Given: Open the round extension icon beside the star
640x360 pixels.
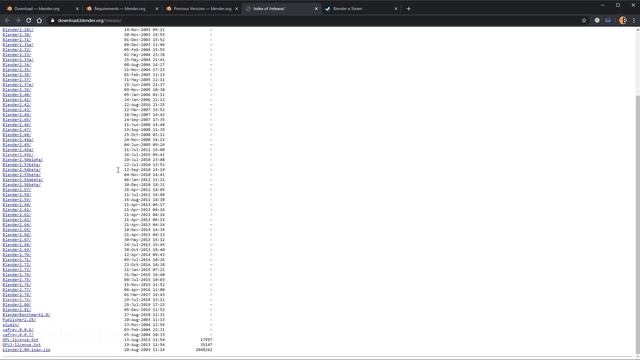Looking at the screenshot, I should [597, 20].
